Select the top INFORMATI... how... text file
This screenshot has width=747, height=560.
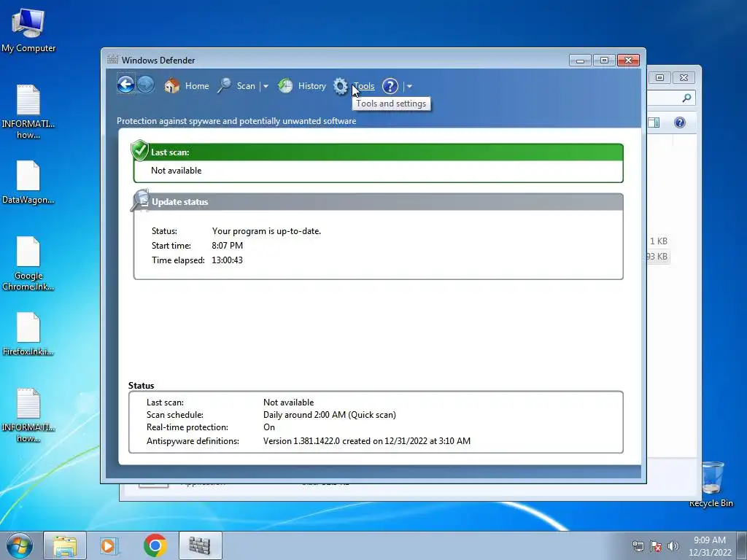click(28, 112)
